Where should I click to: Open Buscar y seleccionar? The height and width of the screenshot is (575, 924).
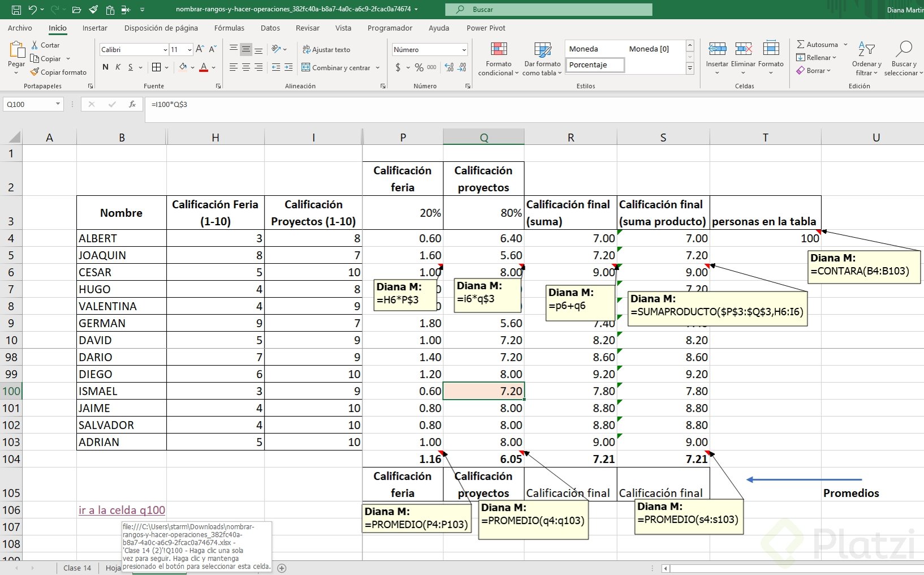click(x=903, y=58)
